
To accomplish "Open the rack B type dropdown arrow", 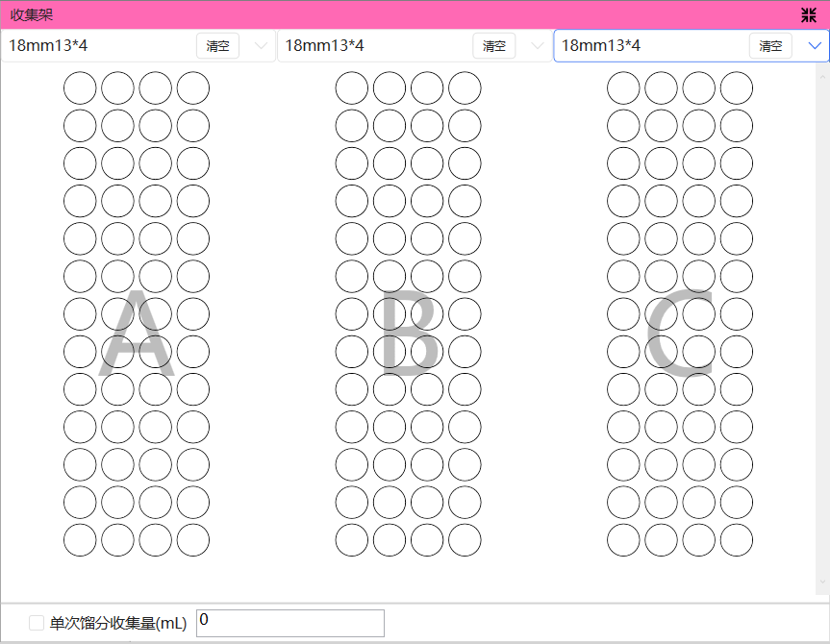I will 538,46.
